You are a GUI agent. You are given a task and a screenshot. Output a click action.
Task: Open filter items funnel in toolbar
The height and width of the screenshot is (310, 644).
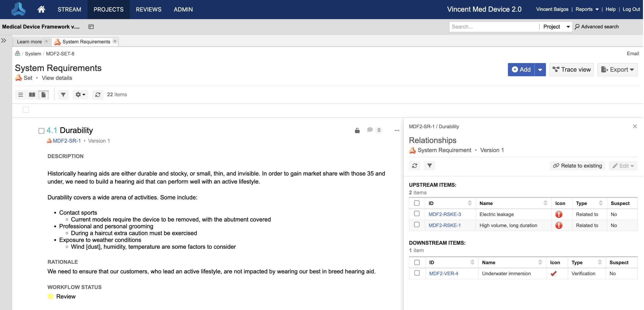click(x=63, y=95)
